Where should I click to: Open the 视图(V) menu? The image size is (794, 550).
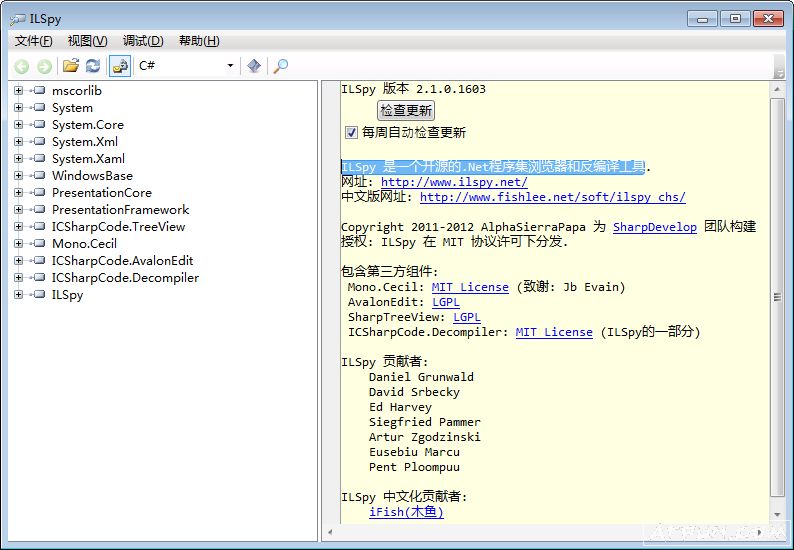pyautogui.click(x=88, y=41)
